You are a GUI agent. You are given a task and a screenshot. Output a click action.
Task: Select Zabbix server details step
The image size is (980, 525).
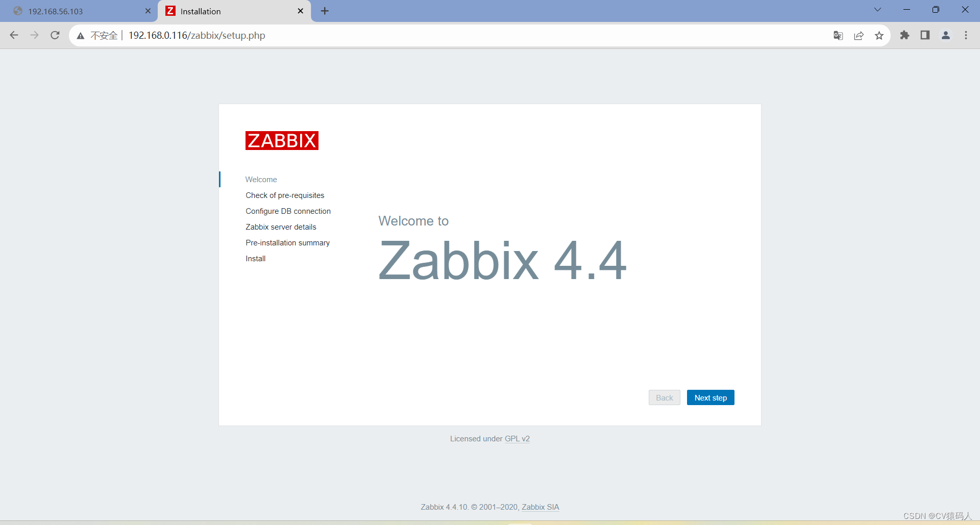click(x=281, y=227)
